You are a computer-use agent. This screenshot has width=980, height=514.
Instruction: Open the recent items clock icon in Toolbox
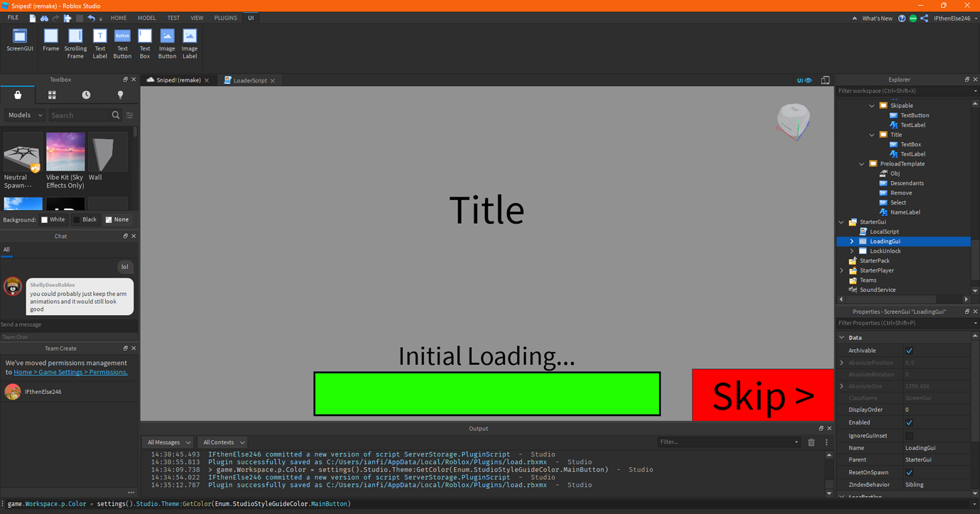coord(86,94)
